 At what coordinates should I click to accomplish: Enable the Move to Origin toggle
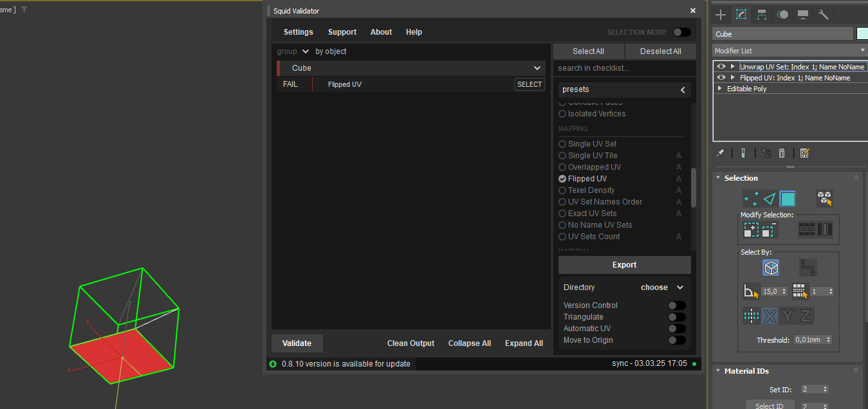677,340
